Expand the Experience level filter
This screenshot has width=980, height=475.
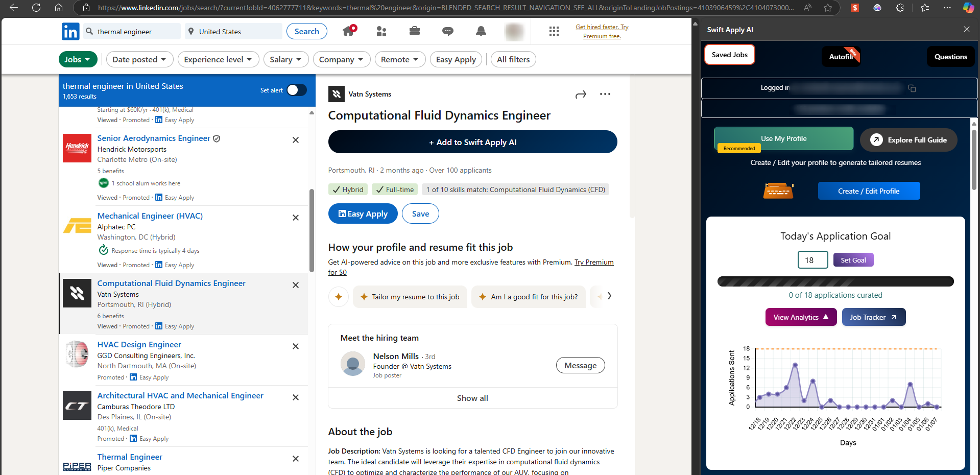click(x=218, y=59)
